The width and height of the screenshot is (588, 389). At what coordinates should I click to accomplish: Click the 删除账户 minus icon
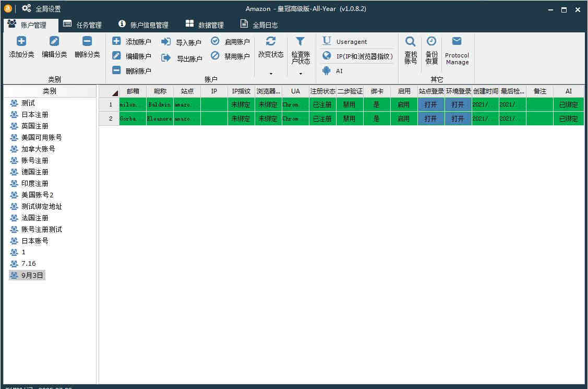coord(117,70)
